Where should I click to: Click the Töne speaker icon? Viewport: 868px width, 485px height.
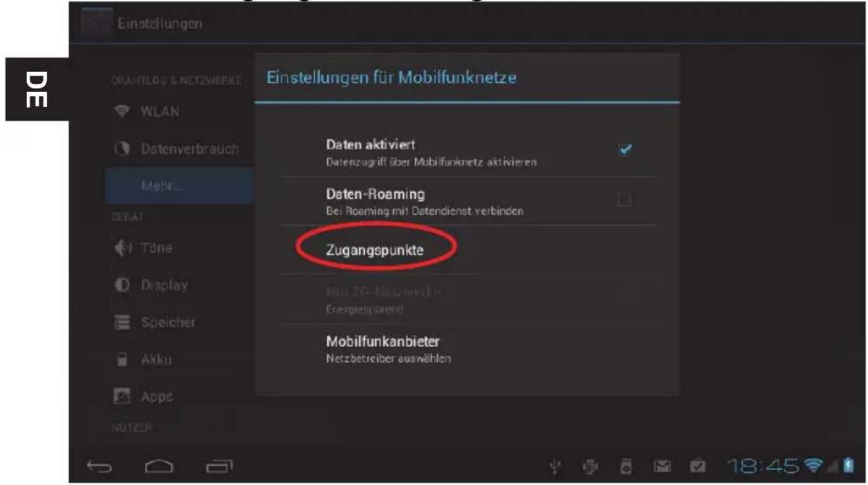pyautogui.click(x=122, y=249)
